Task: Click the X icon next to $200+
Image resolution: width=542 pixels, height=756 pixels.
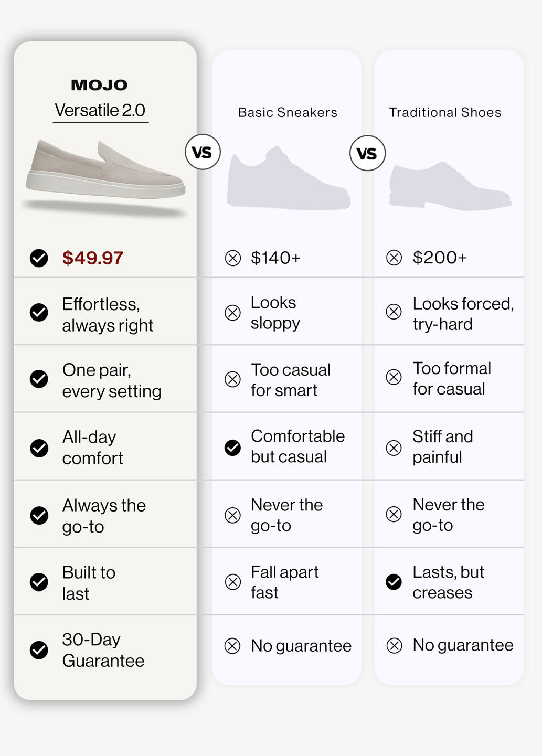Action: coord(394,258)
